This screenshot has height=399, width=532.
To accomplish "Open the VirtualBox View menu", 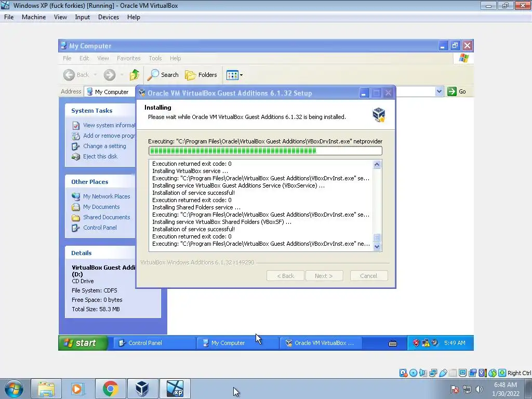I will (x=60, y=17).
